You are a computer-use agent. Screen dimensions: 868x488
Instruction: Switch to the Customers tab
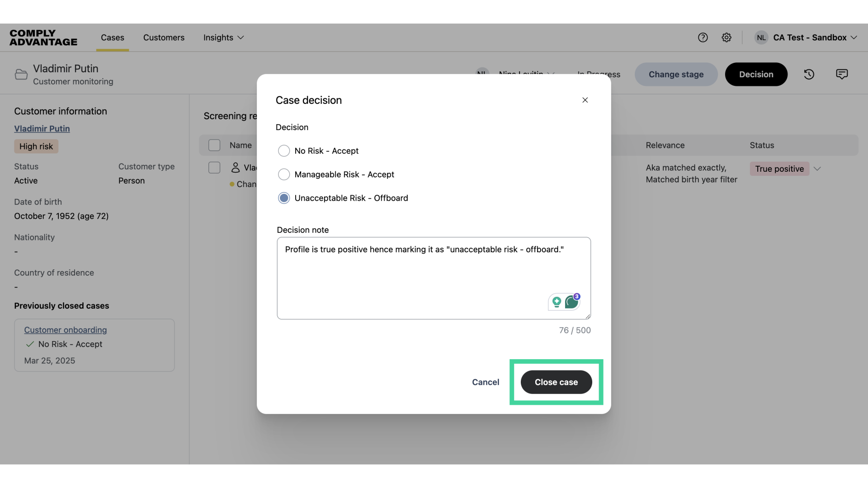pos(164,38)
